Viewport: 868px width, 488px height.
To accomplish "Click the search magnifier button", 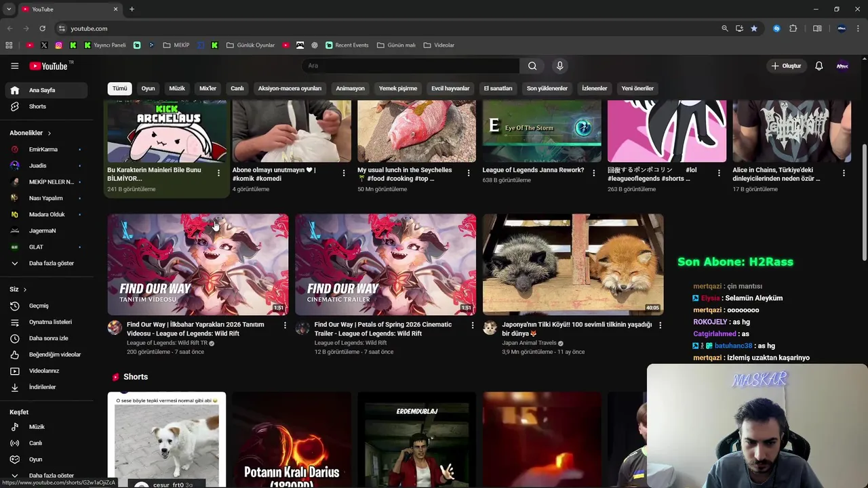I will click(532, 66).
